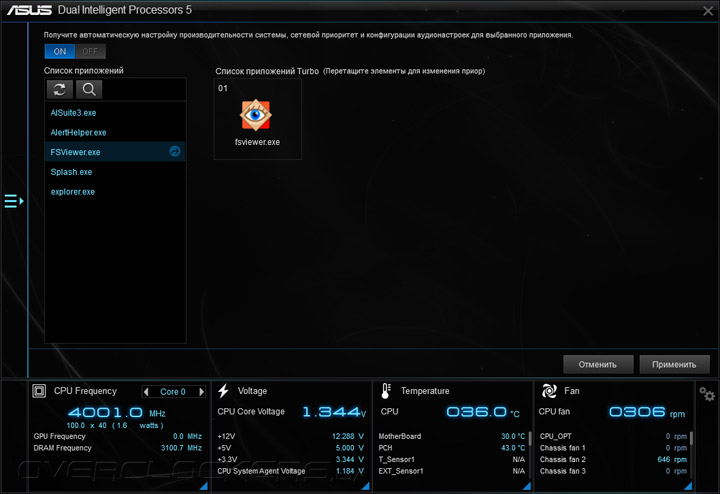Image resolution: width=720 pixels, height=494 pixels.
Task: Click the Voltage lightning bolt icon
Action: (x=224, y=391)
